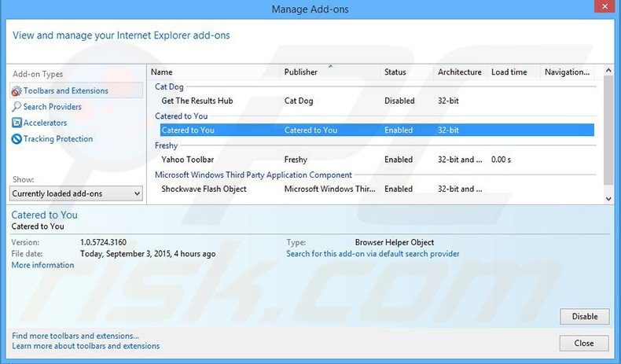The height and width of the screenshot is (364, 621).
Task: Click the 0.00 s load time value
Action: pos(501,160)
